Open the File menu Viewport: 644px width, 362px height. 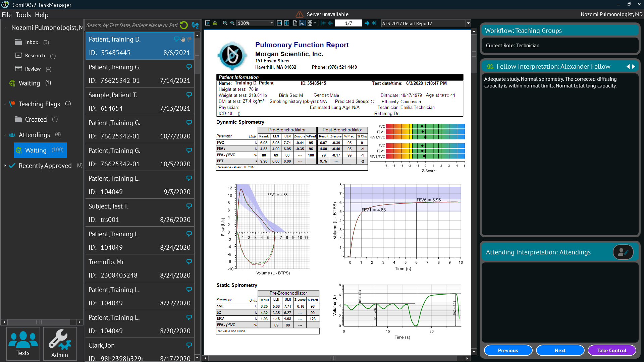(x=7, y=15)
